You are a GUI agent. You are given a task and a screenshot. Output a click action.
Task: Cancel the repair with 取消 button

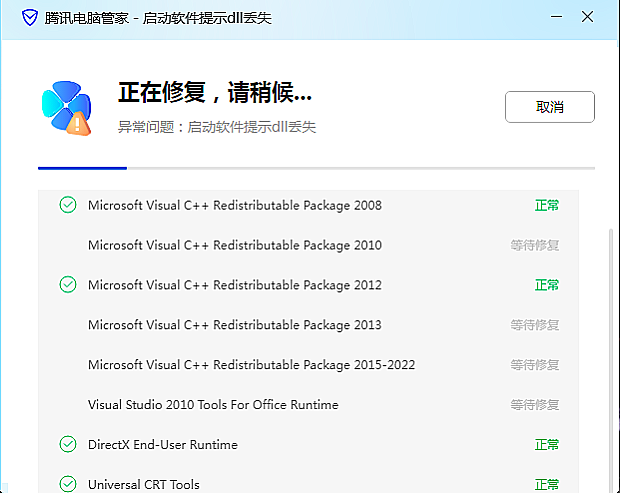pyautogui.click(x=550, y=107)
